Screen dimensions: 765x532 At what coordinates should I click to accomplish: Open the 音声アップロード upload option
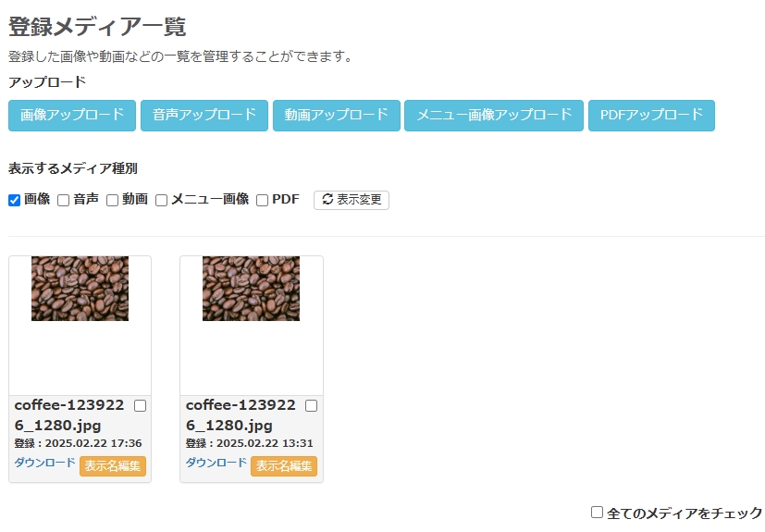point(204,116)
